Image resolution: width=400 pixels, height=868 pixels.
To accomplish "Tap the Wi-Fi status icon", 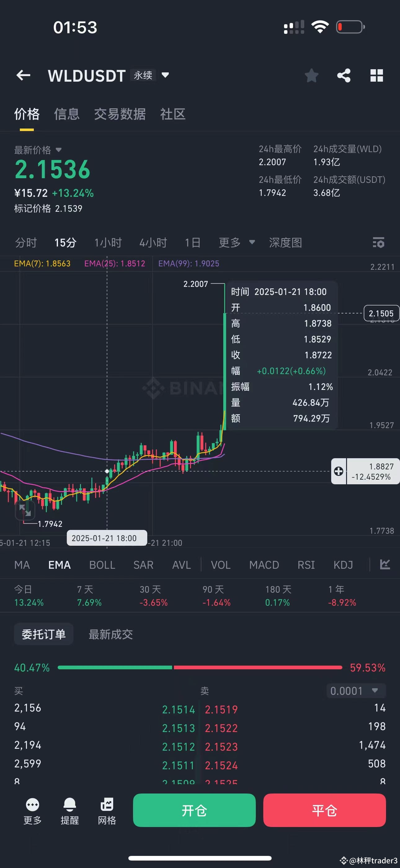I will point(320,27).
